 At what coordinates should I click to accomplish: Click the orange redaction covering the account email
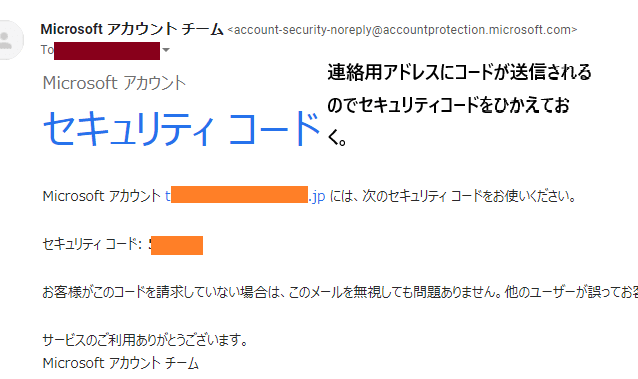pos(239,195)
